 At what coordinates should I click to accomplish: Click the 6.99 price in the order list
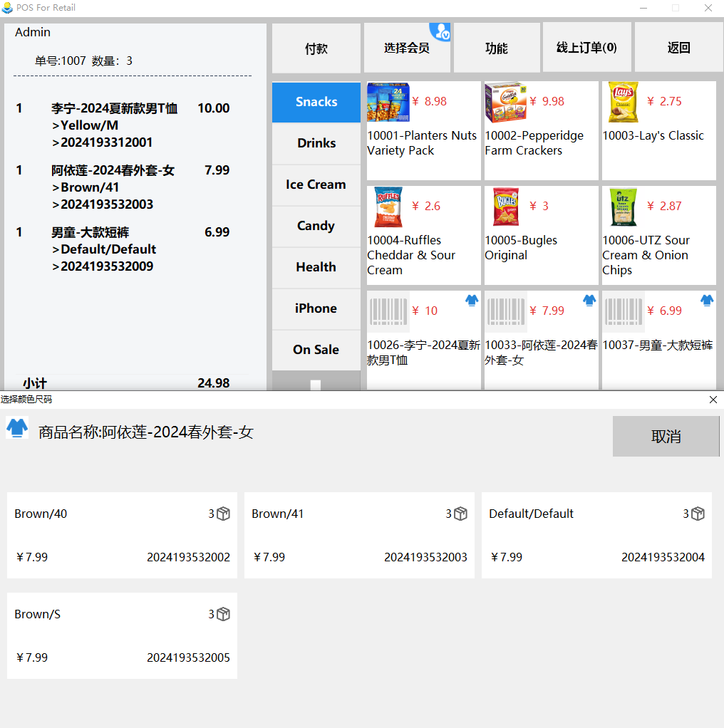tap(217, 232)
